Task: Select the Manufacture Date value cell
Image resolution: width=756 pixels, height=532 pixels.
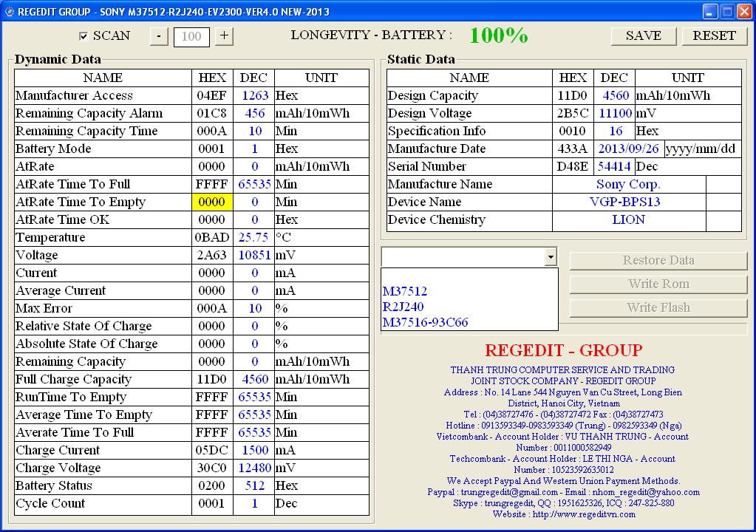Action: [629, 149]
